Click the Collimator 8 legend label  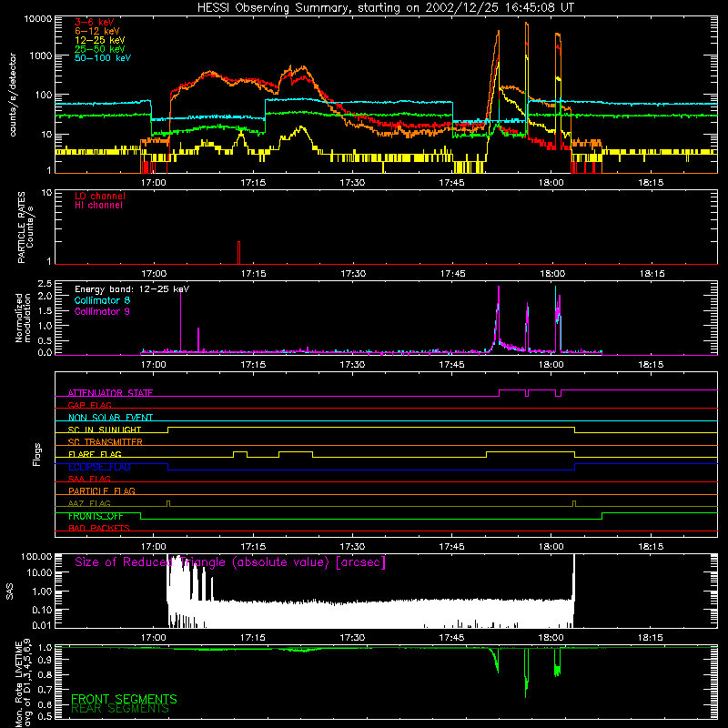pos(102,300)
